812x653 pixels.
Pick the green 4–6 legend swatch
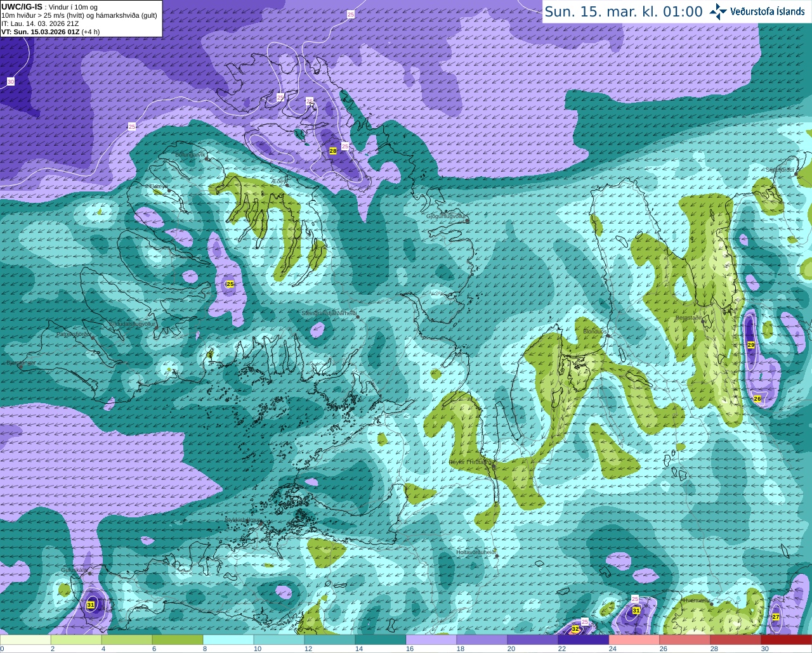(x=127, y=640)
